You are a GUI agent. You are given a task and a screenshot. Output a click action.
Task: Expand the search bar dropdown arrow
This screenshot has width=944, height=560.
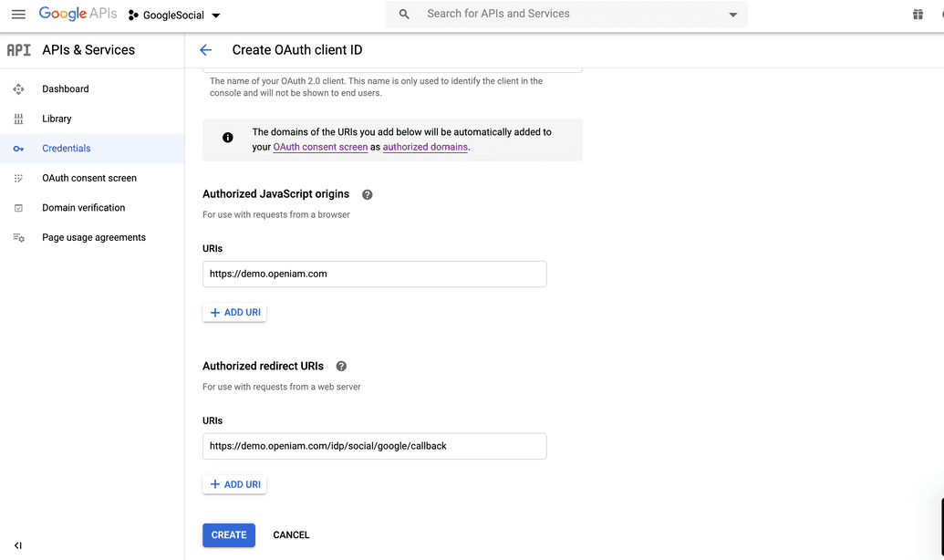[732, 15]
